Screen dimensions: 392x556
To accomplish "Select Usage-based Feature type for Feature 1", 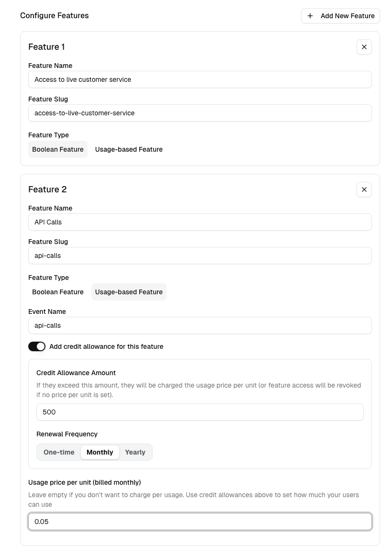I will pos(129,149).
